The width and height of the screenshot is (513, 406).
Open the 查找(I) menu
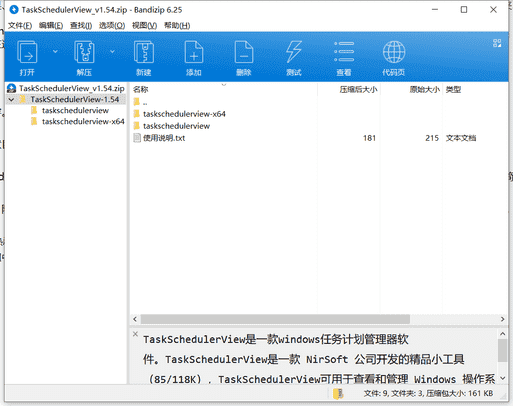(x=81, y=25)
